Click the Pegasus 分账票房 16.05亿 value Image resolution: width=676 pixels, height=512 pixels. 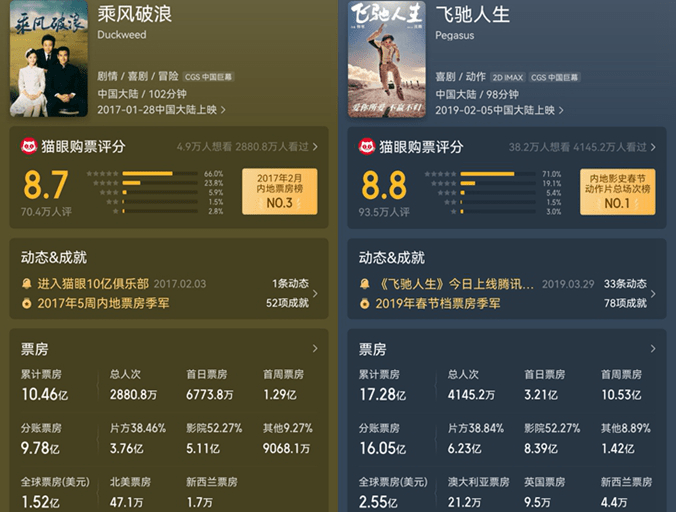click(383, 449)
